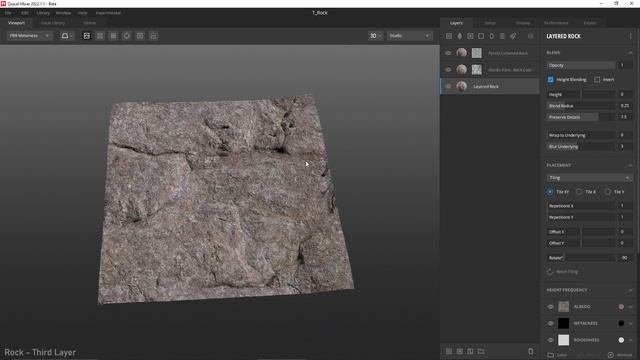Open the 3D view mode dropdown
The height and width of the screenshot is (360, 640).
point(376,36)
